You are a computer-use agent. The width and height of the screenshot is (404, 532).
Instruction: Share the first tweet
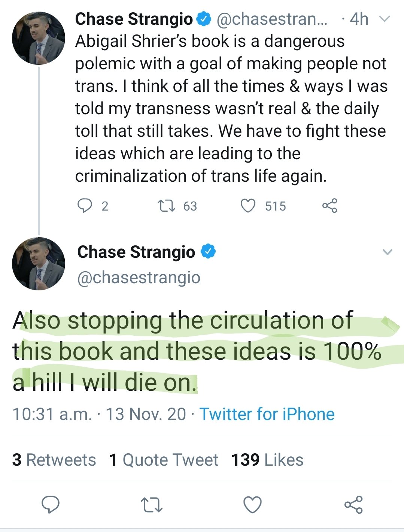[x=329, y=206]
